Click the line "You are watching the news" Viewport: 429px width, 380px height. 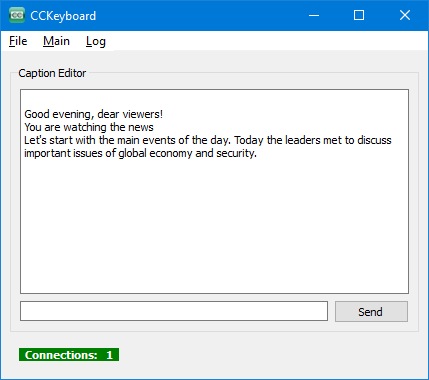click(89, 127)
